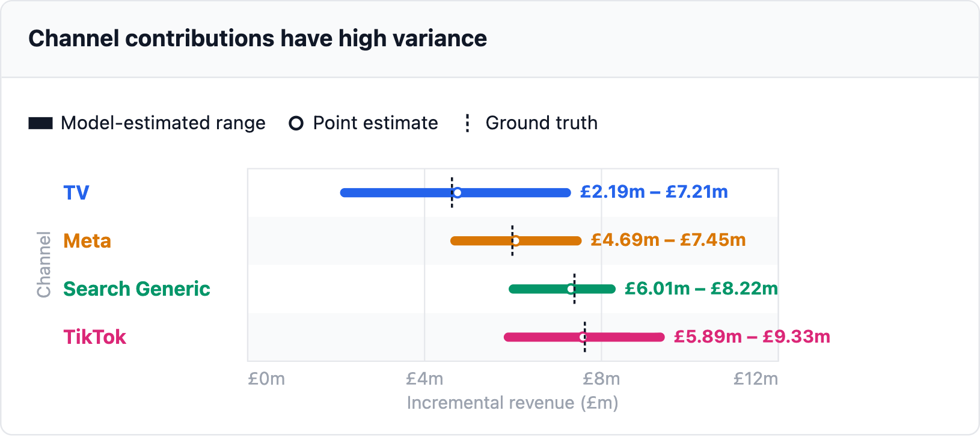Click the green Search Generic range bar

562,289
